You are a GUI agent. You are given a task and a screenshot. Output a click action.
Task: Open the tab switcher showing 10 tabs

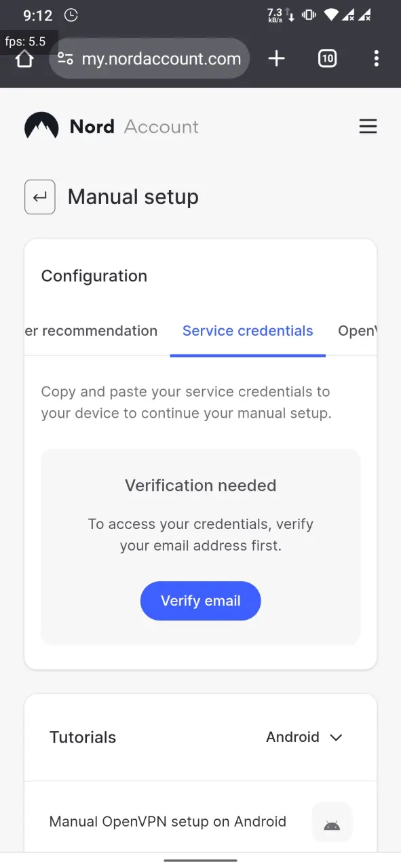327,59
